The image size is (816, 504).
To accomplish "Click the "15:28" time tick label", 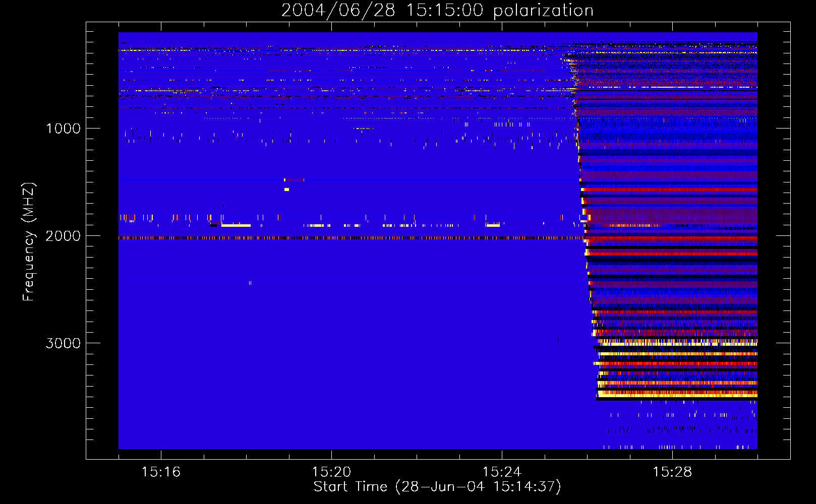I will point(672,472).
